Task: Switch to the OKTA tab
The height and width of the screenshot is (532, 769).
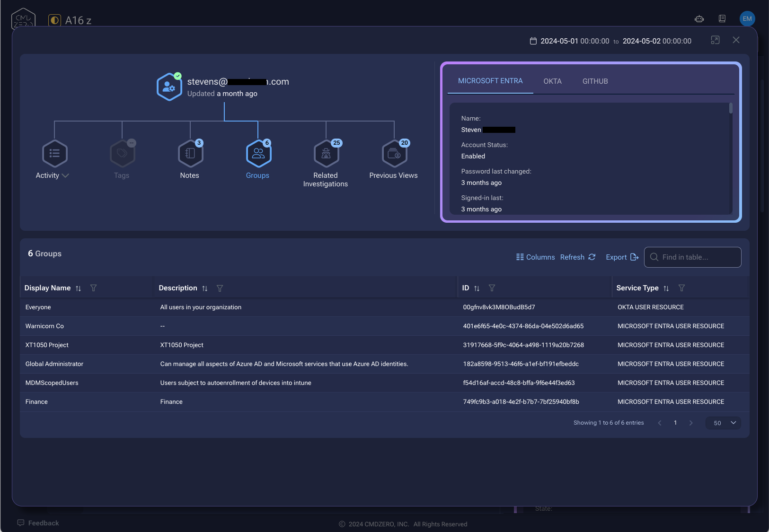Action: pos(552,81)
